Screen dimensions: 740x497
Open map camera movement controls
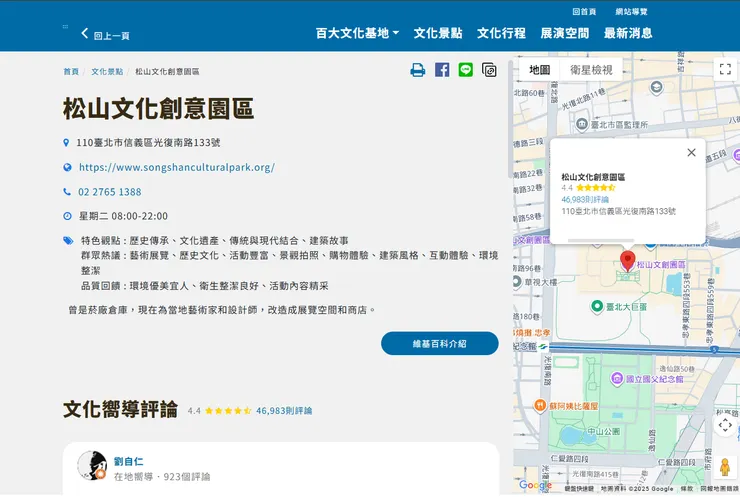tap(725, 425)
